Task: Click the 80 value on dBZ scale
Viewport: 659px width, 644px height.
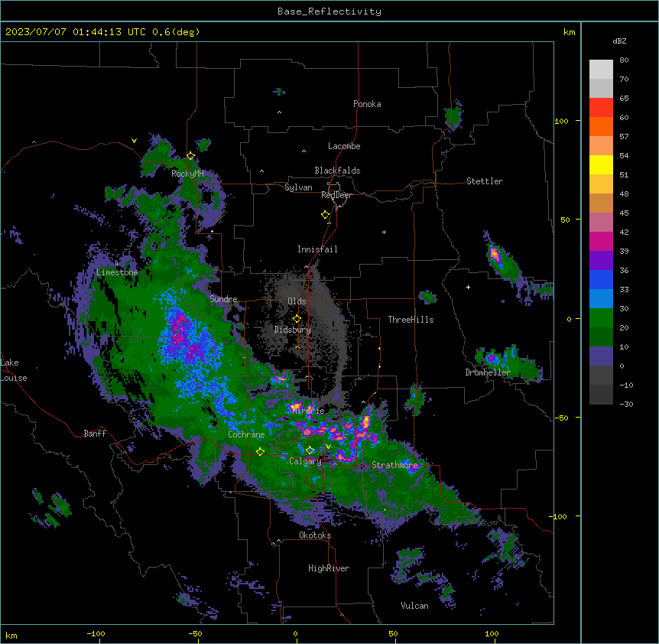Action: pos(624,60)
